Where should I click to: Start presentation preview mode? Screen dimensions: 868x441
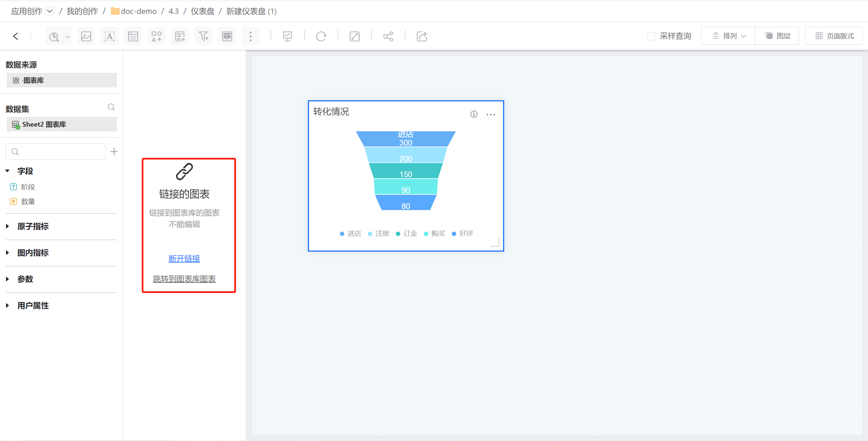(x=288, y=36)
